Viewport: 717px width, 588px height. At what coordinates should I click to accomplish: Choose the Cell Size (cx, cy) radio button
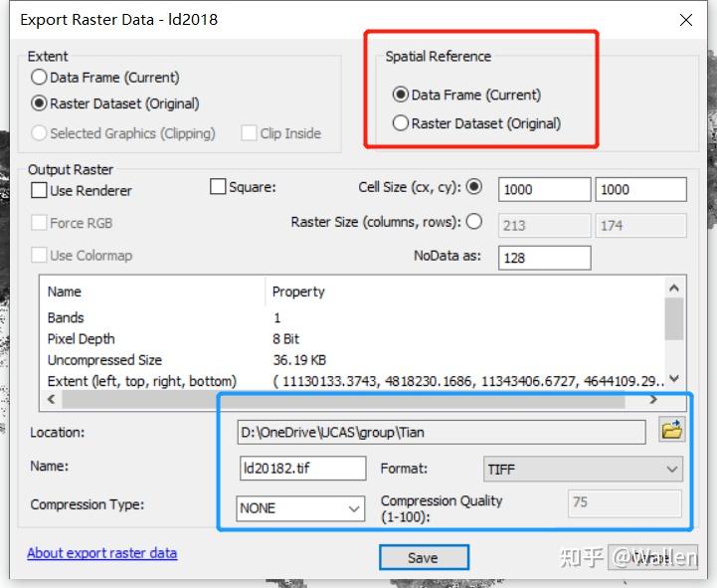(x=474, y=186)
